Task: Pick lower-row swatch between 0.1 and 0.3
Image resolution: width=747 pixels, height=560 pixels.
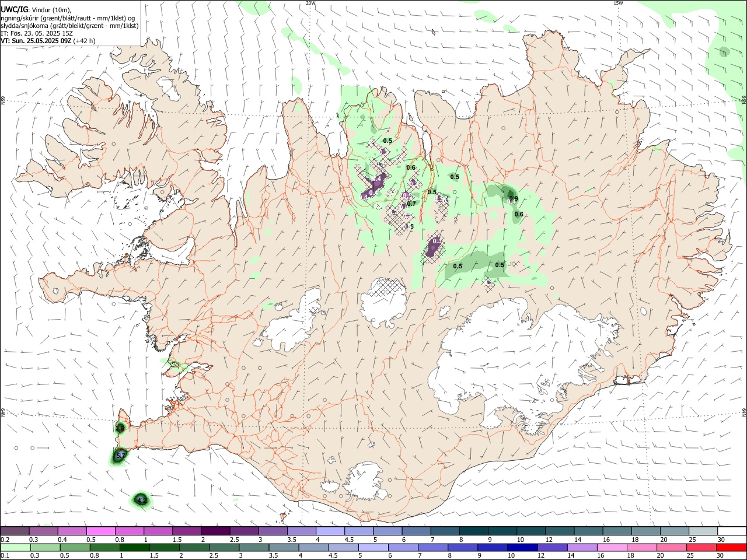Action: tap(15, 548)
